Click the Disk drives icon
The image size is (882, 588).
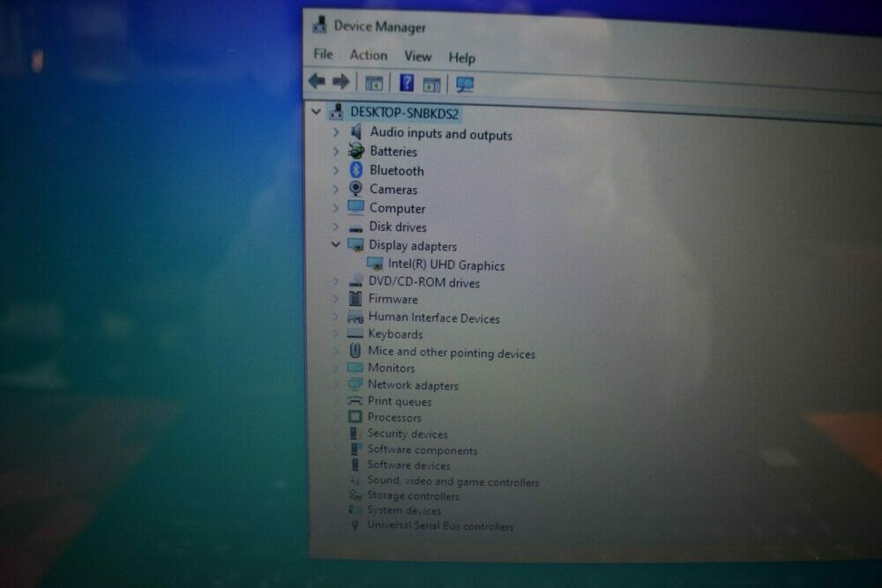(x=355, y=228)
